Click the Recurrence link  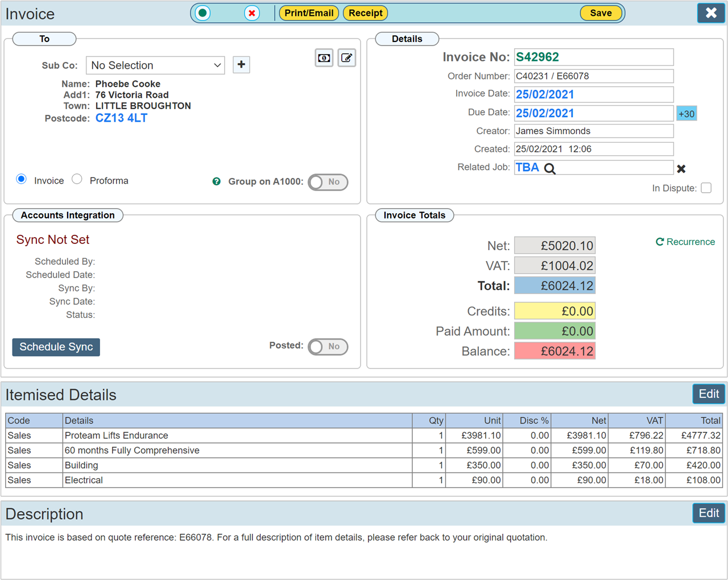tap(685, 242)
